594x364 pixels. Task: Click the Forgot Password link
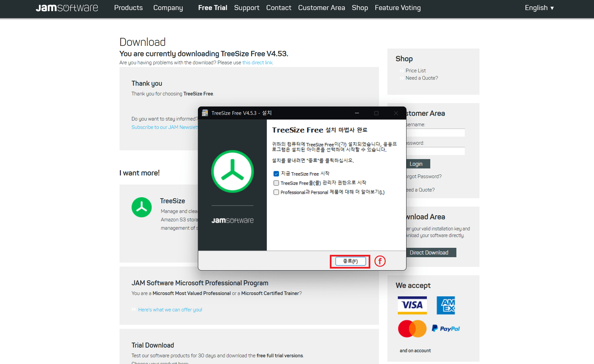[424, 176]
